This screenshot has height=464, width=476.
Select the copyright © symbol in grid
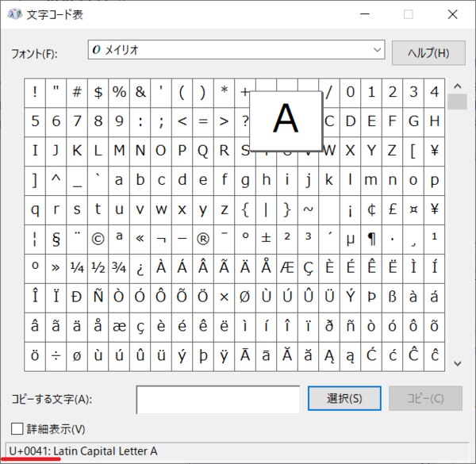[x=98, y=238]
